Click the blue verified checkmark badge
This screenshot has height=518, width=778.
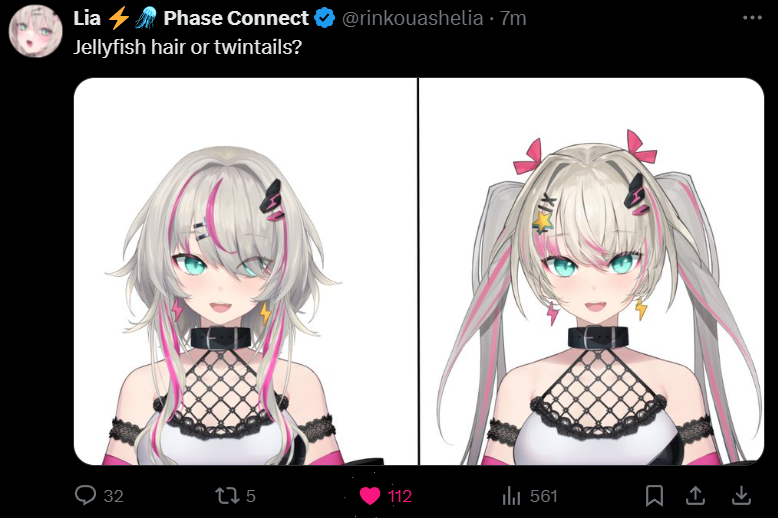click(324, 18)
